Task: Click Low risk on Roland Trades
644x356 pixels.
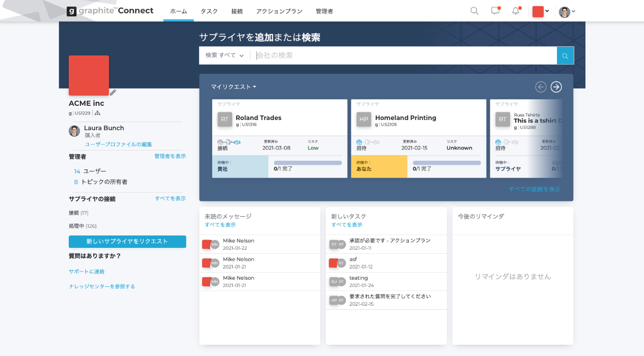Action: click(x=313, y=148)
